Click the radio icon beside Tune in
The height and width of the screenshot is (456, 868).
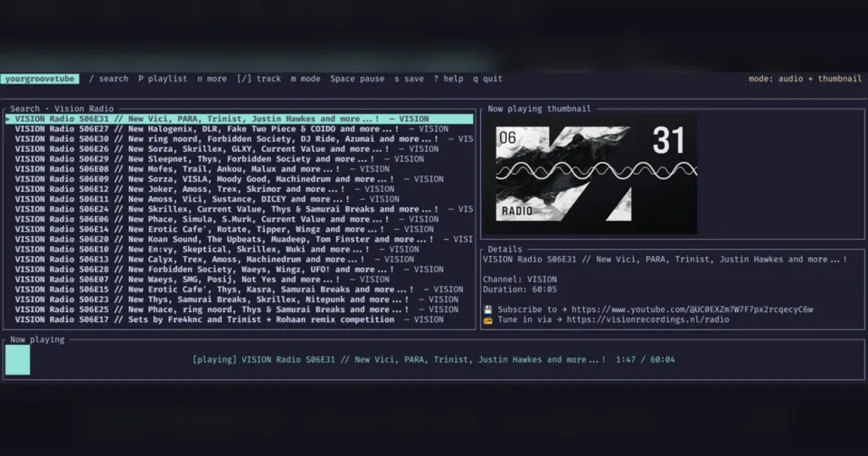[x=487, y=319]
